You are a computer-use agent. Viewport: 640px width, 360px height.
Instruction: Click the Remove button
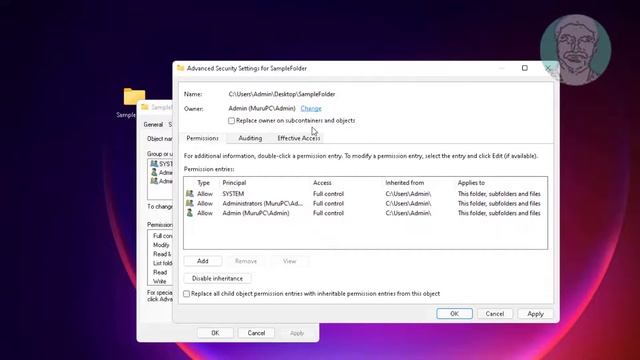(246, 261)
